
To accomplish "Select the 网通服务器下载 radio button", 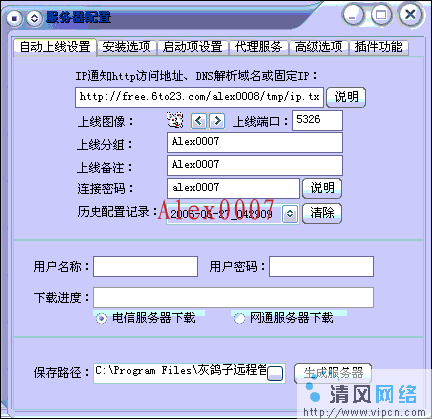I will click(x=239, y=319).
